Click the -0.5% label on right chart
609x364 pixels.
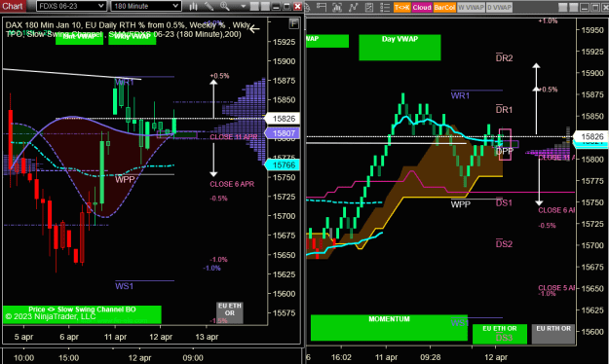click(547, 226)
